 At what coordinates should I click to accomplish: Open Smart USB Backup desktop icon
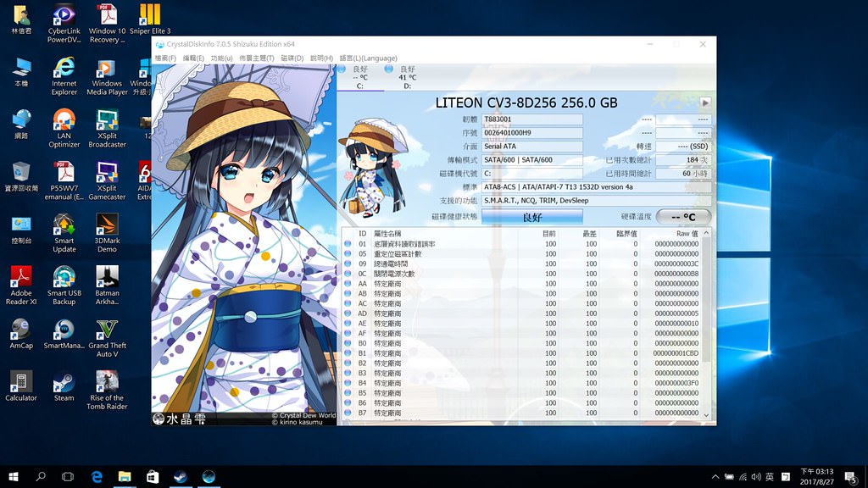tap(64, 286)
